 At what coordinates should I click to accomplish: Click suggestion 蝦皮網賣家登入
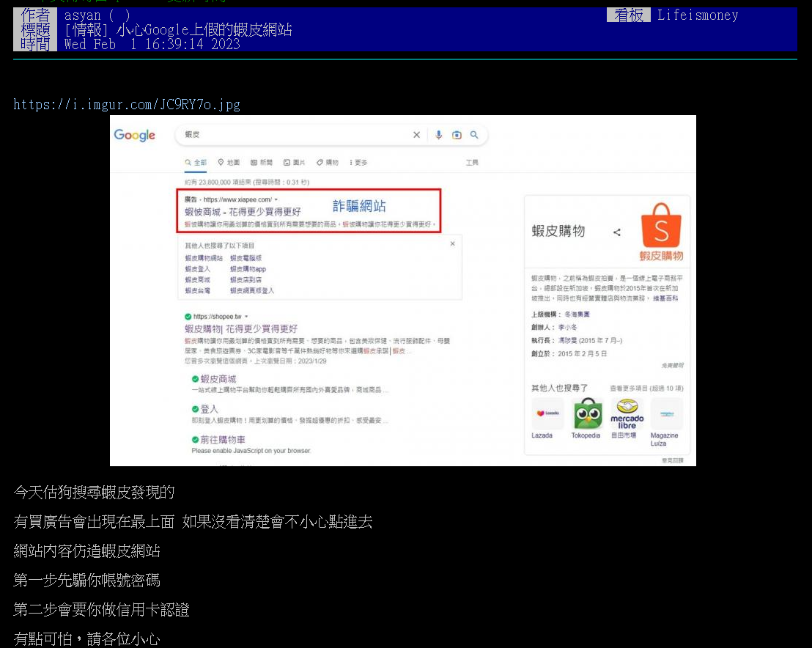coord(252,290)
